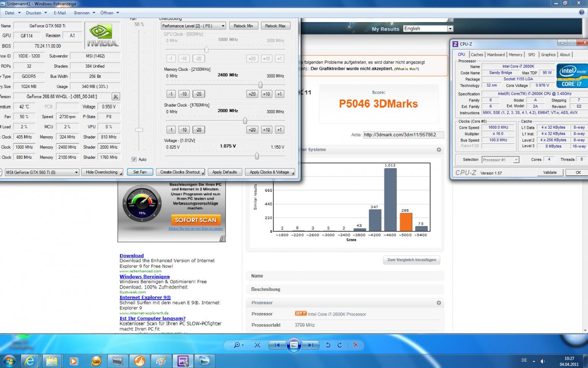Show hidden tray icons arrow
Screen dimensions: 588x368
coord(534,361)
